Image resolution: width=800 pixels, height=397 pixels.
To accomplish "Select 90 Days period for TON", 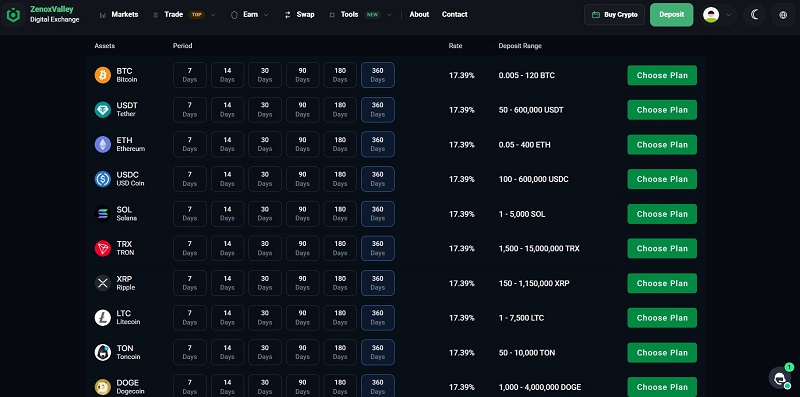I will pos(303,353).
